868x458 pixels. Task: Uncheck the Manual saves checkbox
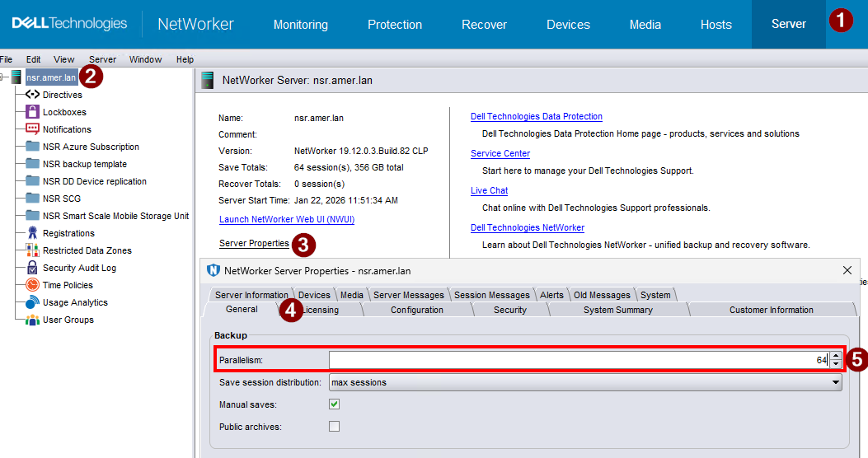click(x=334, y=404)
